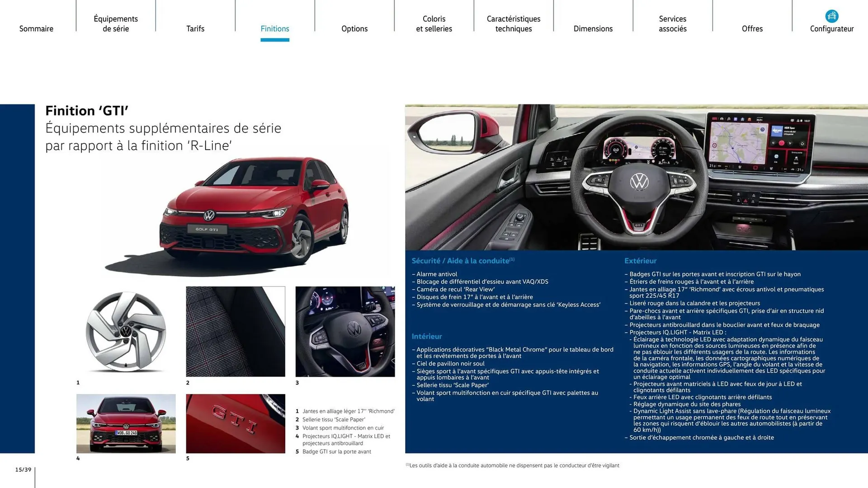Navigate to the Tarifs section
This screenshot has width=868, height=488.
pyautogui.click(x=195, y=28)
